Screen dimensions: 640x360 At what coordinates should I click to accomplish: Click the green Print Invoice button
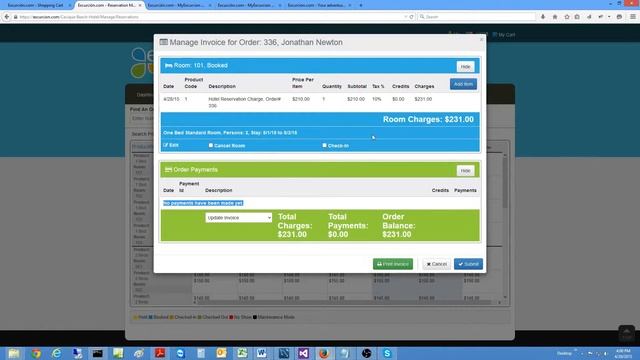pyautogui.click(x=393, y=264)
